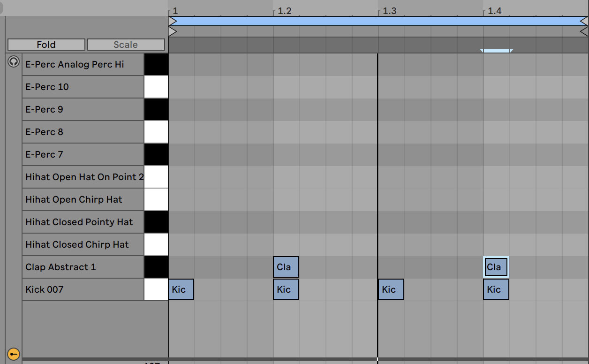Toggle the Fold button
The width and height of the screenshot is (589, 364).
45,44
